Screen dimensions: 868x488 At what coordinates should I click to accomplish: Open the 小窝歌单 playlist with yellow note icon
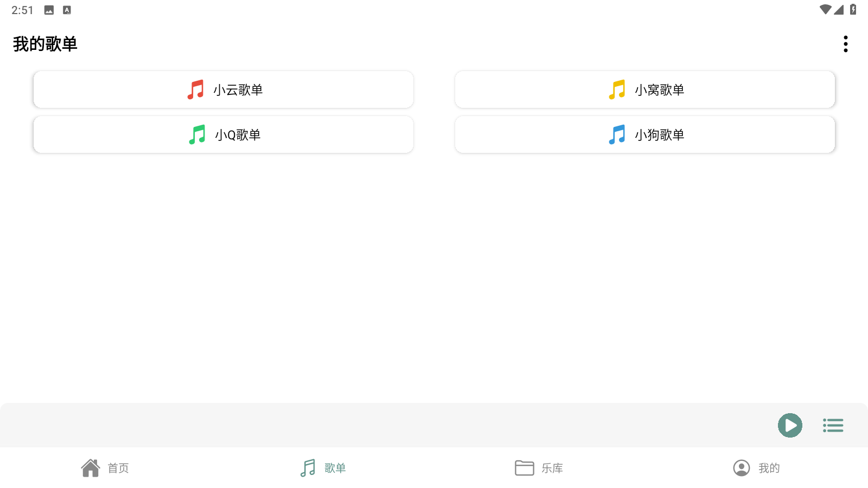pos(644,89)
